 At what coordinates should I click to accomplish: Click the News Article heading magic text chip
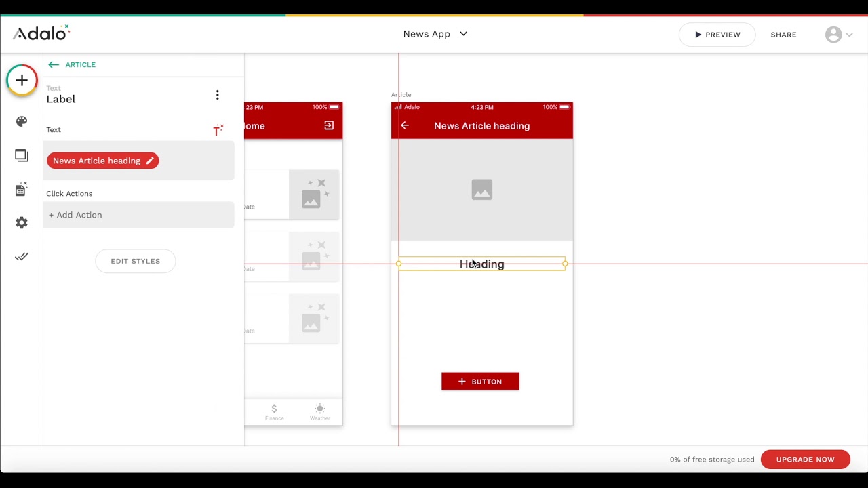[103, 161]
